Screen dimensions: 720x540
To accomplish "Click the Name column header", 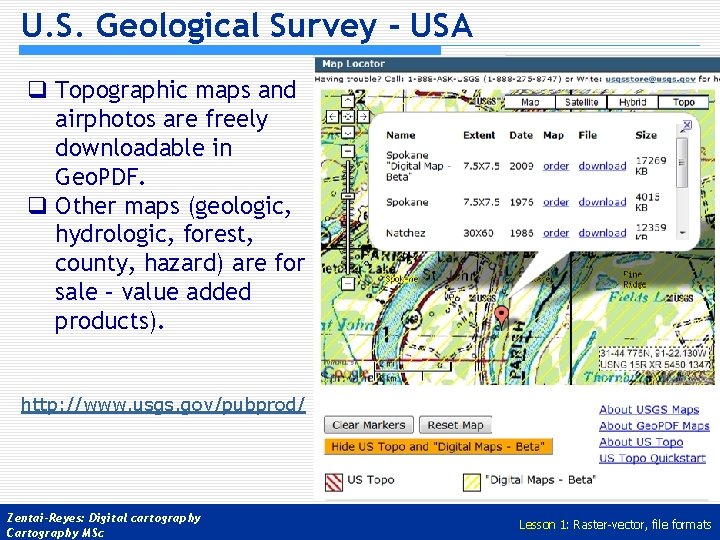I will click(x=400, y=135).
